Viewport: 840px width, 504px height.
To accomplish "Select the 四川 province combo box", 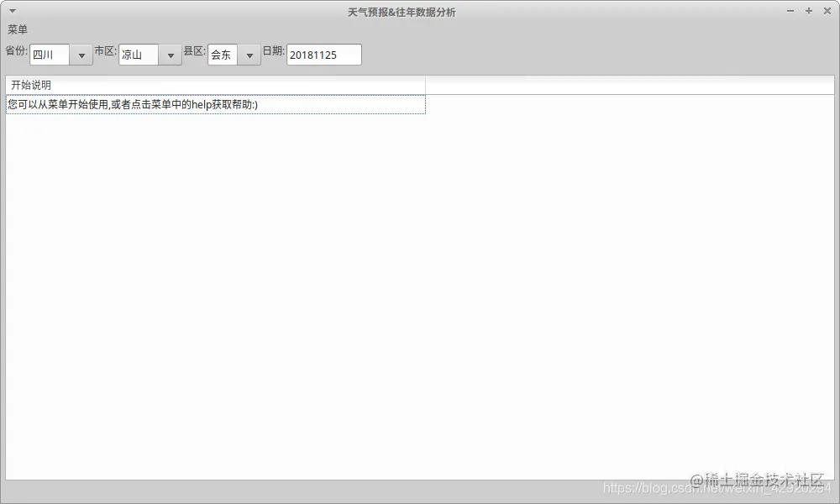I will click(50, 54).
